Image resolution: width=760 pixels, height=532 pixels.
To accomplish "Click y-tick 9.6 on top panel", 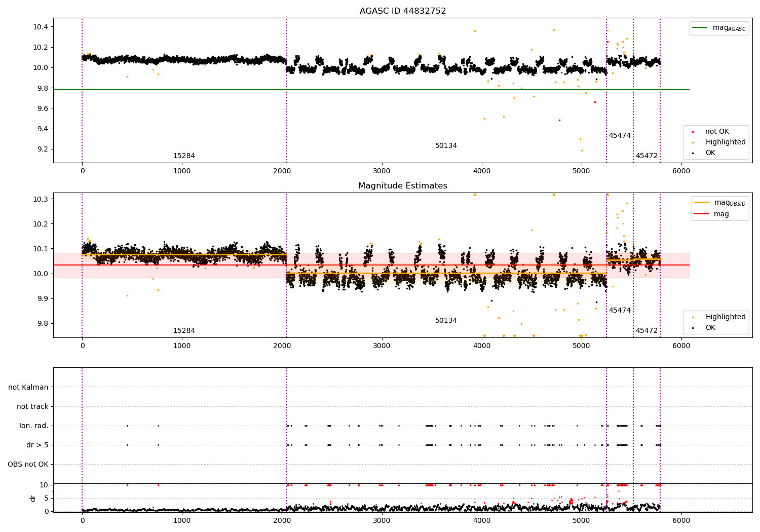I will pos(42,108).
